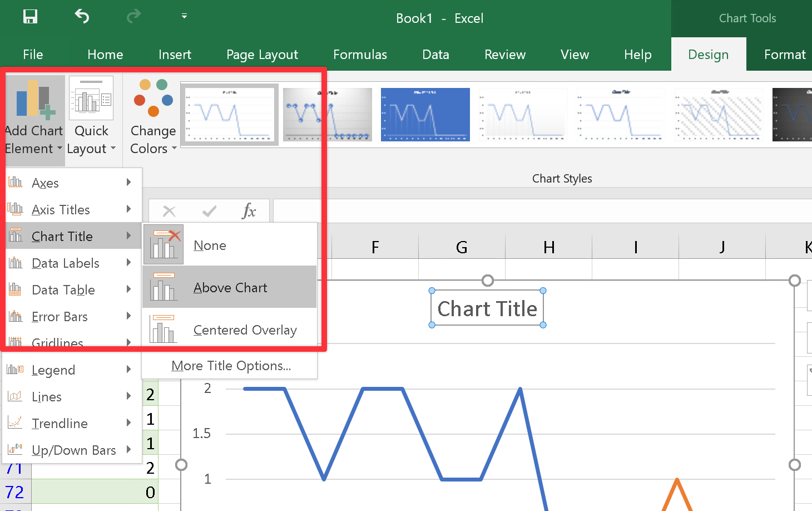Click the Save icon in title bar

click(x=30, y=17)
